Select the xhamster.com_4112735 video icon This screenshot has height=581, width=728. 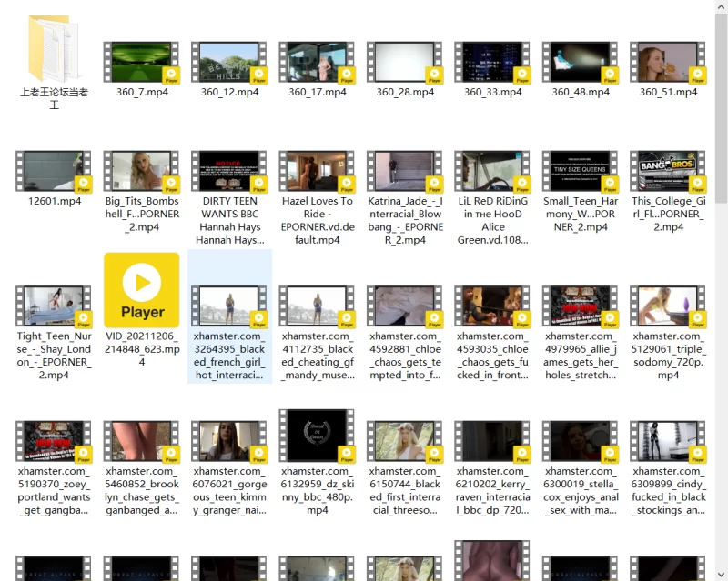(317, 306)
